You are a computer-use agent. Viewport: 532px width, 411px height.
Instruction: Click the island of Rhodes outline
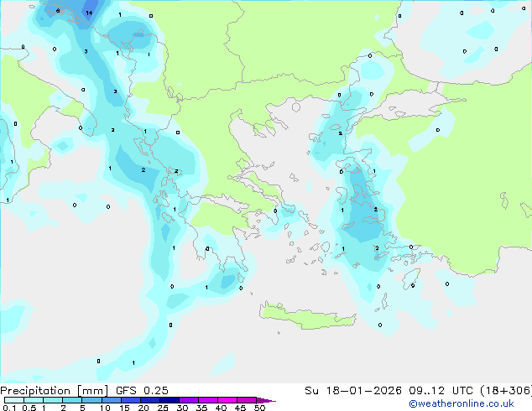coord(411,278)
